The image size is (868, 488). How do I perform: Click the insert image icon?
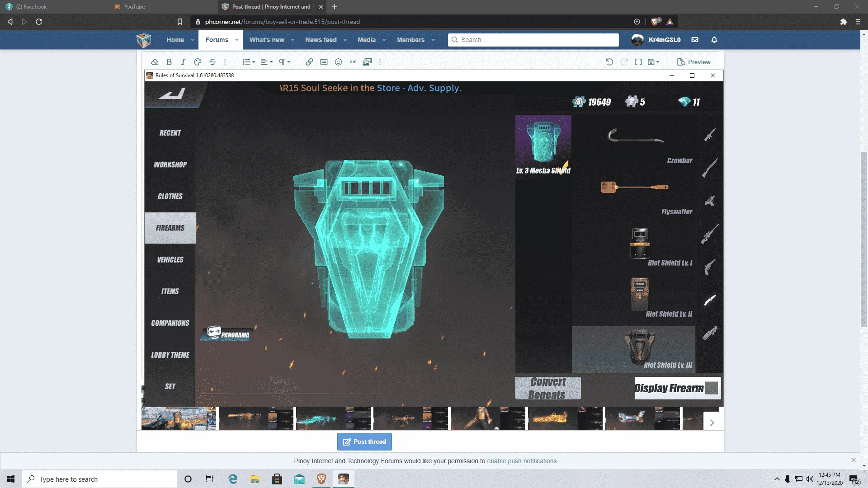[324, 62]
